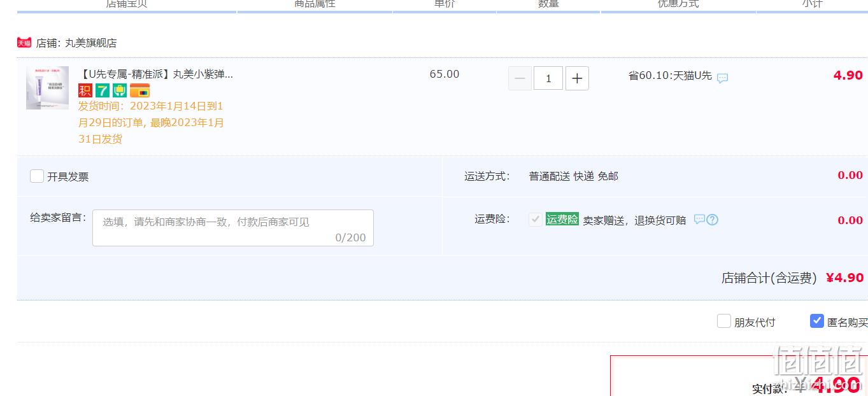Click the 0.00 fee in 运送方式 row
Viewport: 868px width, 396px height.
(850, 176)
